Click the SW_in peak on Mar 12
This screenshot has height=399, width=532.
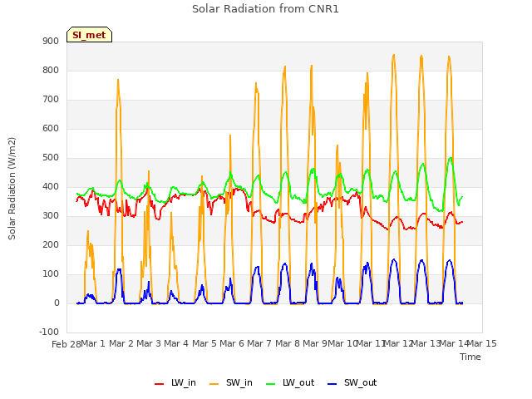click(x=393, y=55)
